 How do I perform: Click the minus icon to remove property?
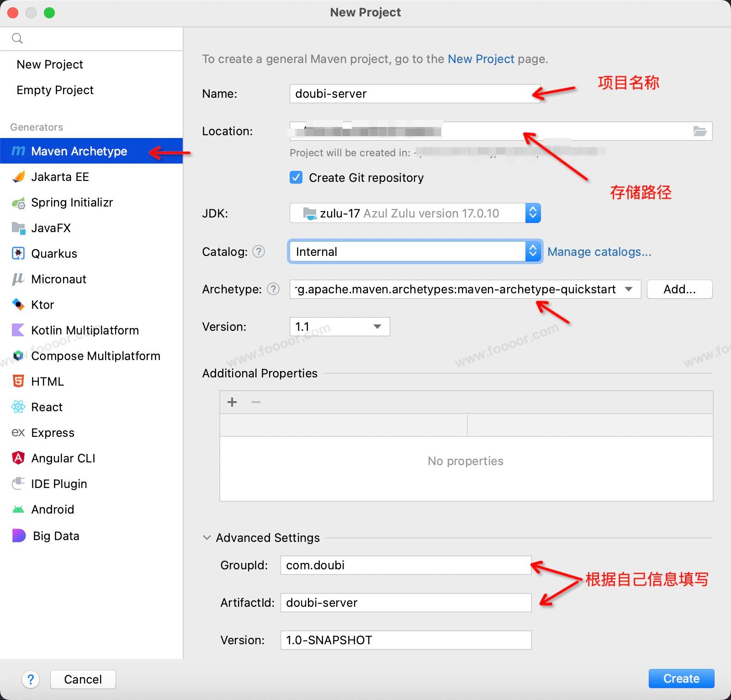pos(256,402)
